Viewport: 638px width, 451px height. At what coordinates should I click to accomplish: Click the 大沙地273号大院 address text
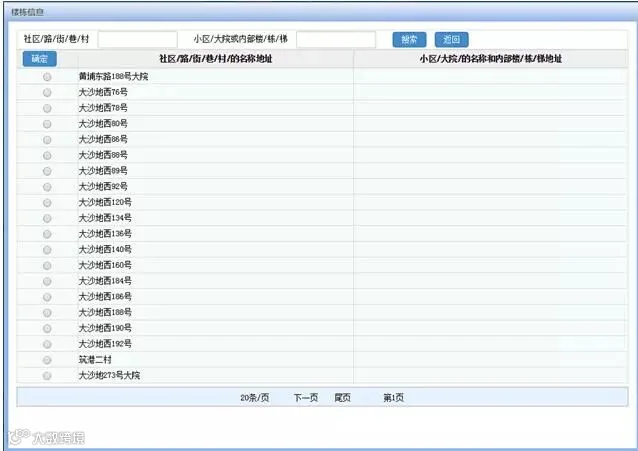click(x=109, y=375)
